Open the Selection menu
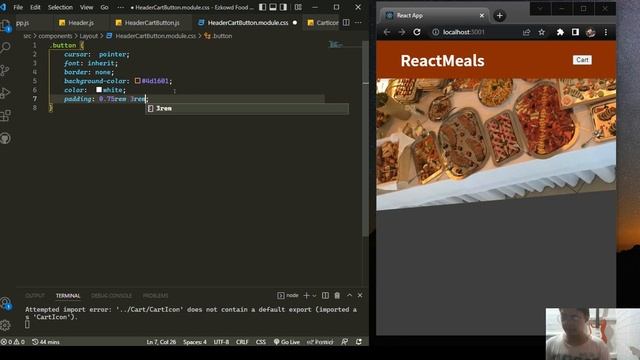This screenshot has width=640, height=360. tap(60, 7)
